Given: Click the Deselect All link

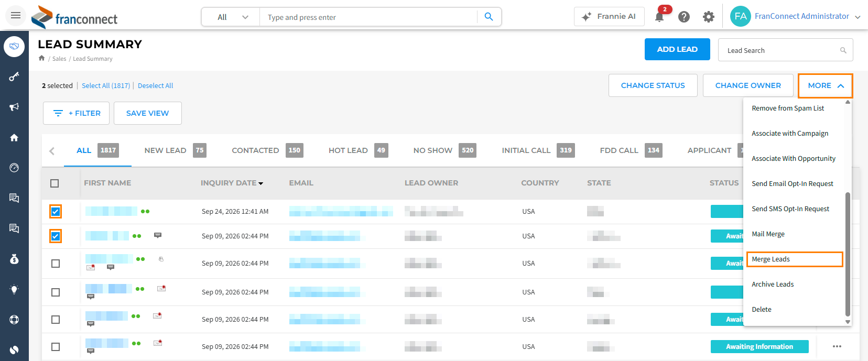Looking at the screenshot, I should tap(155, 85).
